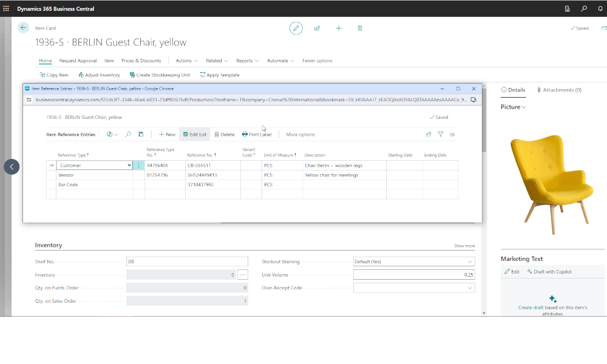This screenshot has height=364, width=607.
Task: Toggle Edit List mode
Action: (195, 134)
